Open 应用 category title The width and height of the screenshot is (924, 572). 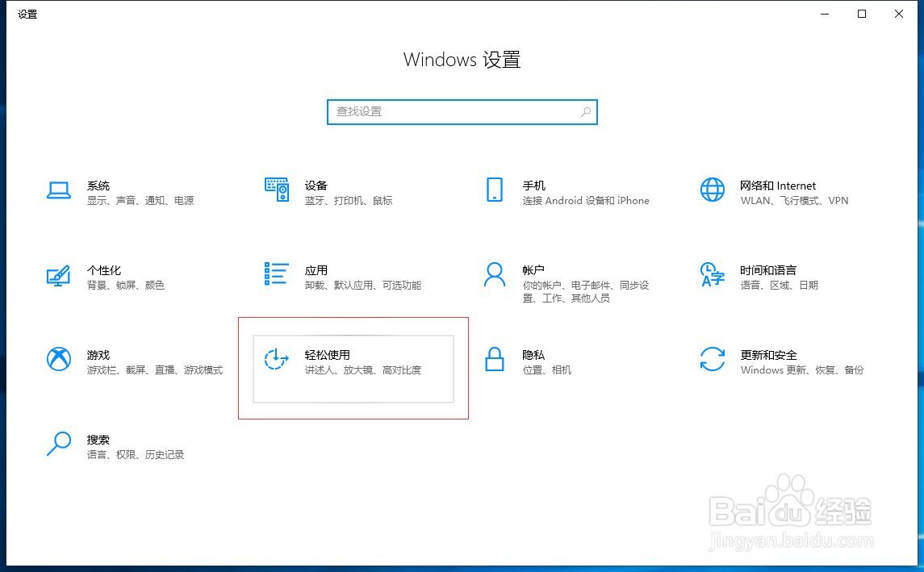point(316,270)
